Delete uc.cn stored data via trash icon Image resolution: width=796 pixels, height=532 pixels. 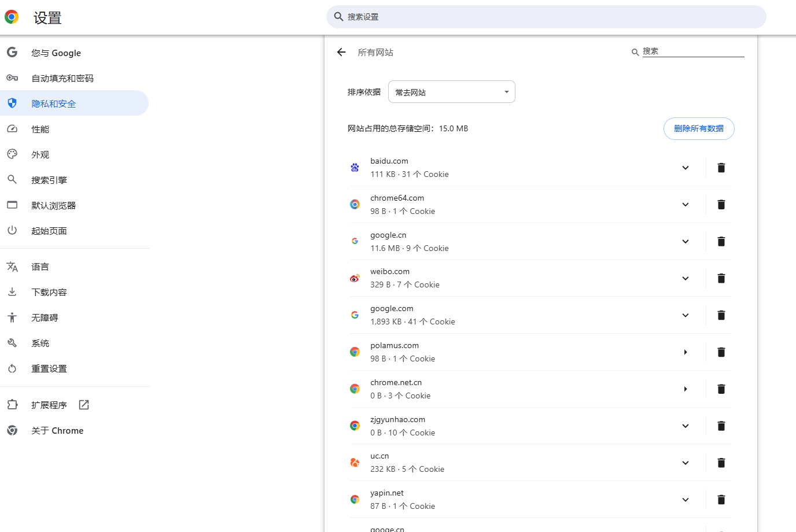[x=721, y=463]
